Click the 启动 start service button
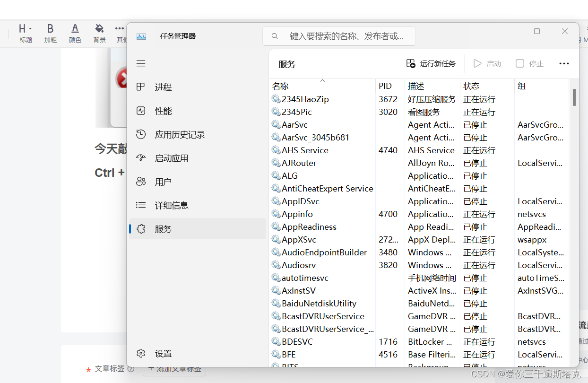 point(487,63)
